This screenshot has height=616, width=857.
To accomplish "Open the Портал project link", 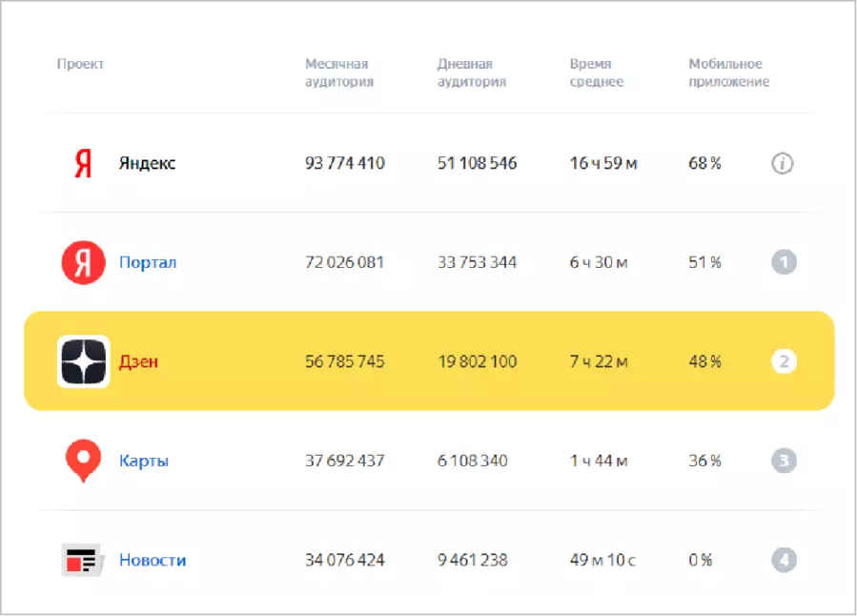I will 148,262.
